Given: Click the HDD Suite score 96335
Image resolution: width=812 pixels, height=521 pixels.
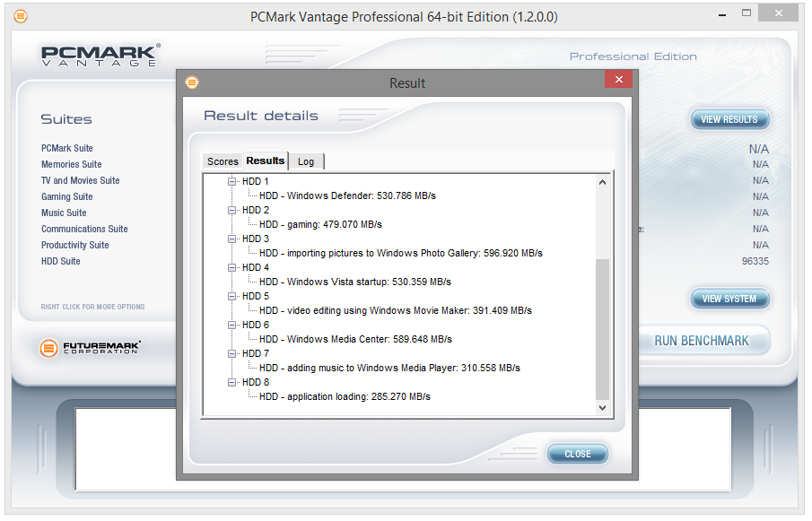Looking at the screenshot, I should [755, 261].
